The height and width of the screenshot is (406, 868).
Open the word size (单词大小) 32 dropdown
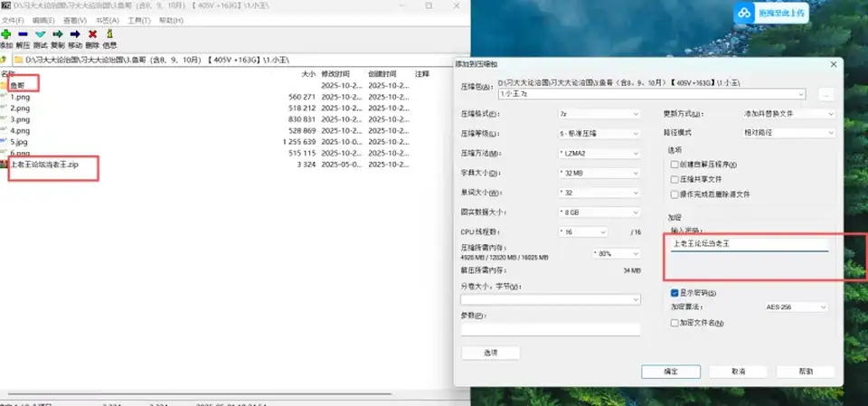coord(599,193)
